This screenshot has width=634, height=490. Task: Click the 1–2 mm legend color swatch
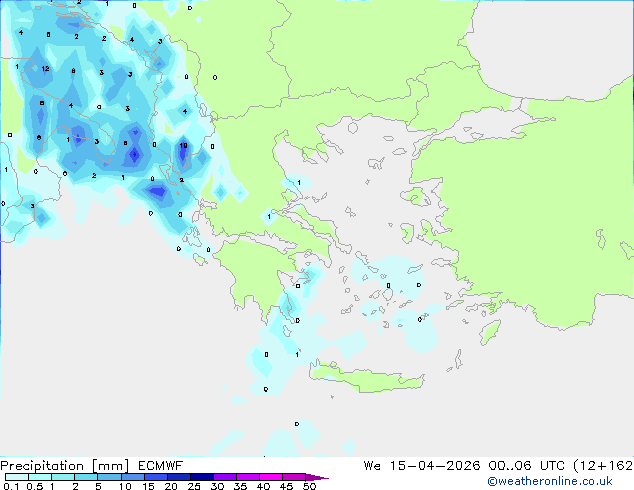[63, 477]
